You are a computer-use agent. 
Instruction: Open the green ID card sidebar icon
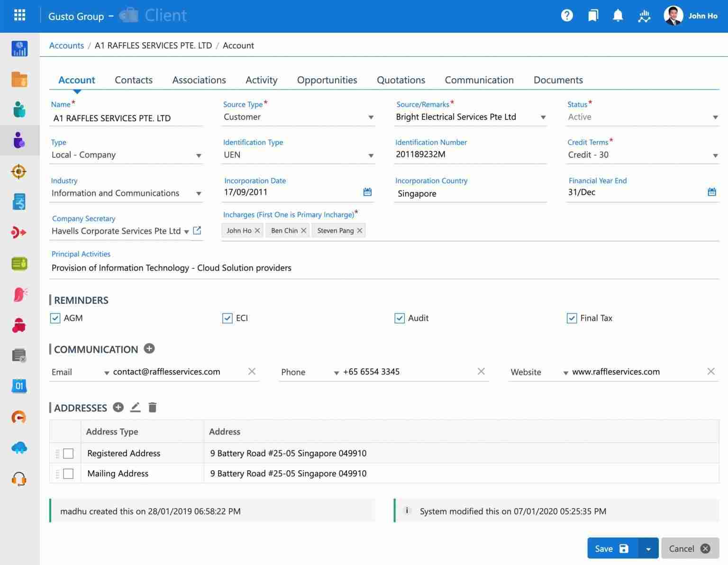[19, 264]
